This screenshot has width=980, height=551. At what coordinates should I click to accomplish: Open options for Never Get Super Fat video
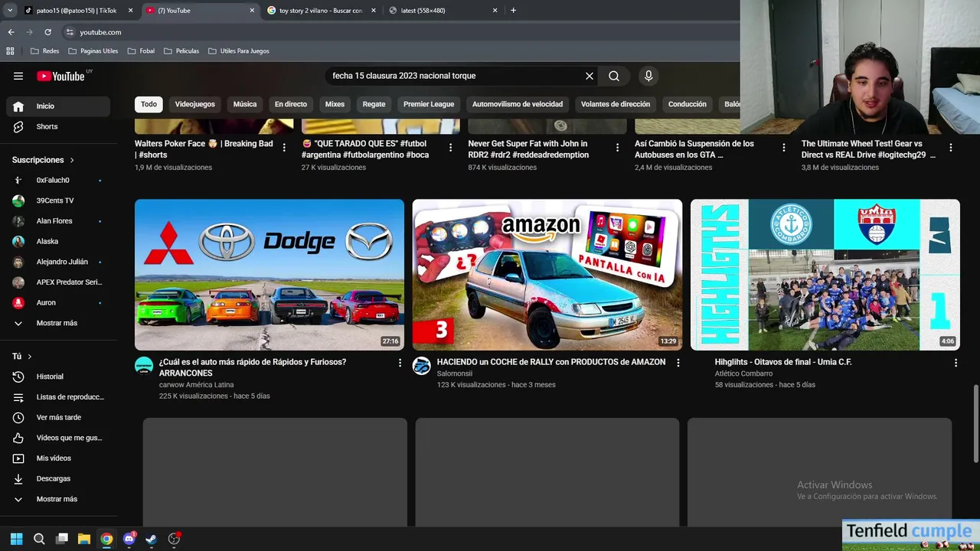[617, 148]
